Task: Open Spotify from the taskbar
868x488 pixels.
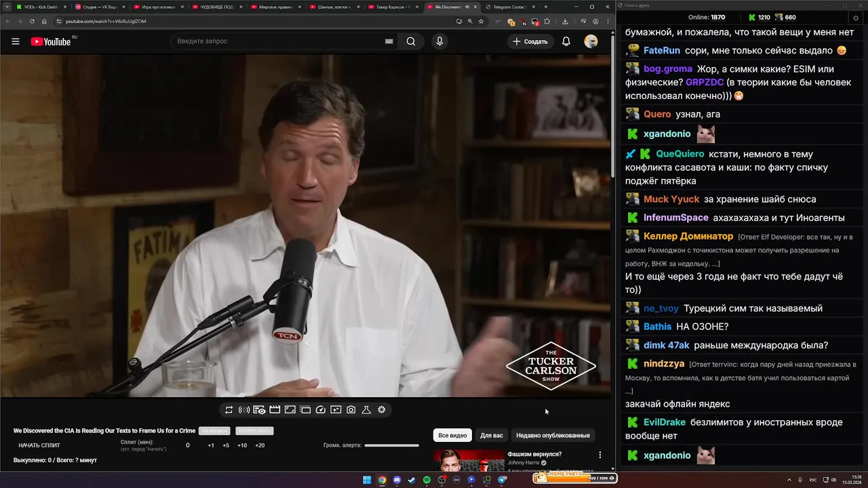Action: point(427,480)
